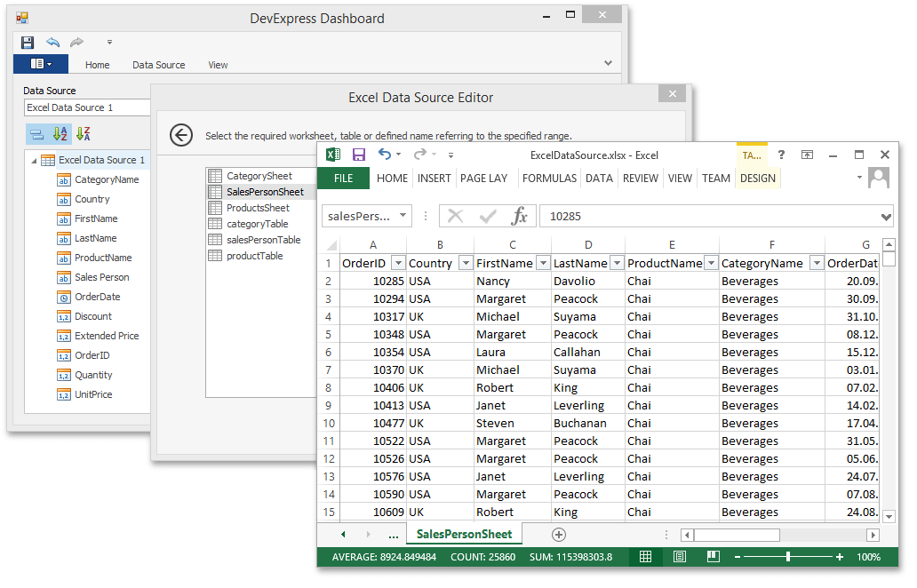Open the FORMULAS ribbon tab

pos(549,178)
